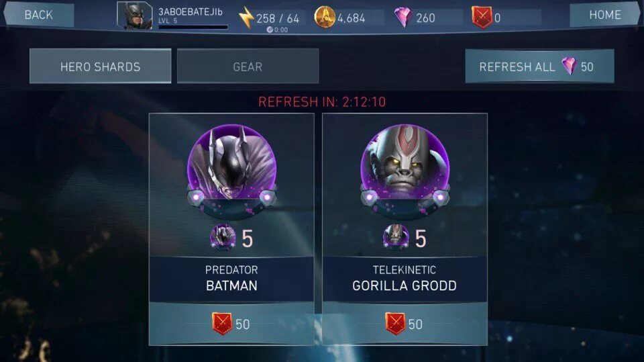Image resolution: width=644 pixels, height=362 pixels.
Task: Switch to the Hero Shards tab
Action: click(x=100, y=66)
